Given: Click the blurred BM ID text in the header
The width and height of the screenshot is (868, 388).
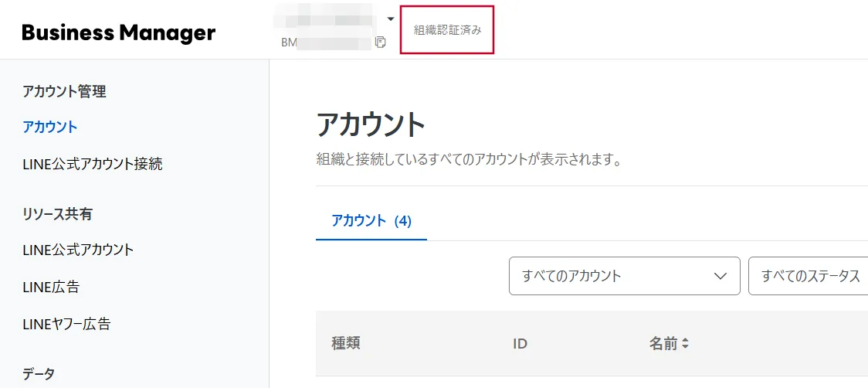Looking at the screenshot, I should (328, 42).
